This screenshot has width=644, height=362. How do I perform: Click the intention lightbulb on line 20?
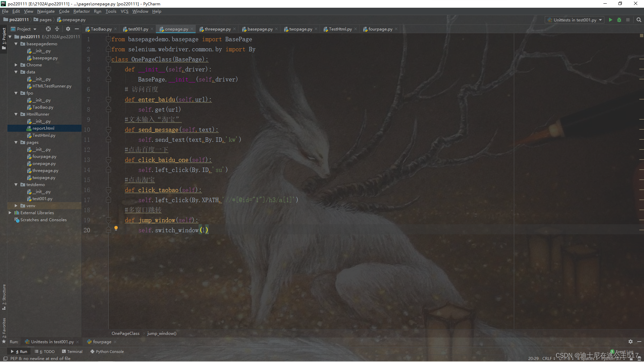[x=116, y=228]
